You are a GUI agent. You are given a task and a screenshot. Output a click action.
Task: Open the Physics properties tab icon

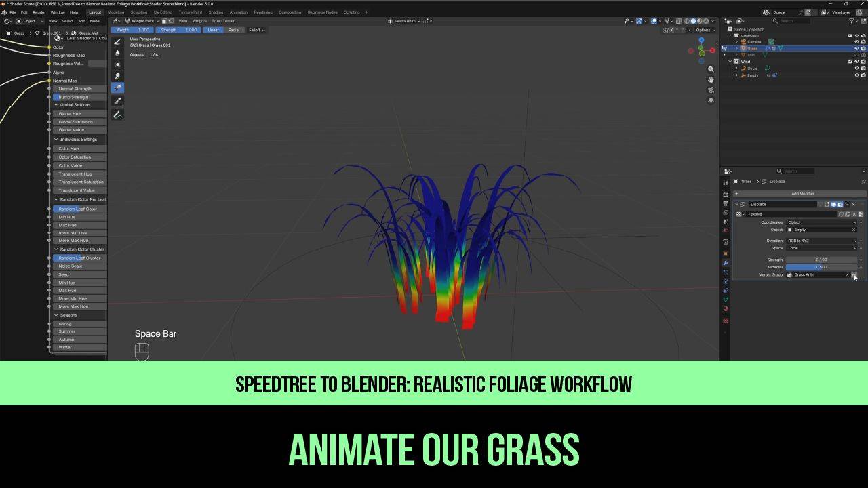pyautogui.click(x=726, y=281)
